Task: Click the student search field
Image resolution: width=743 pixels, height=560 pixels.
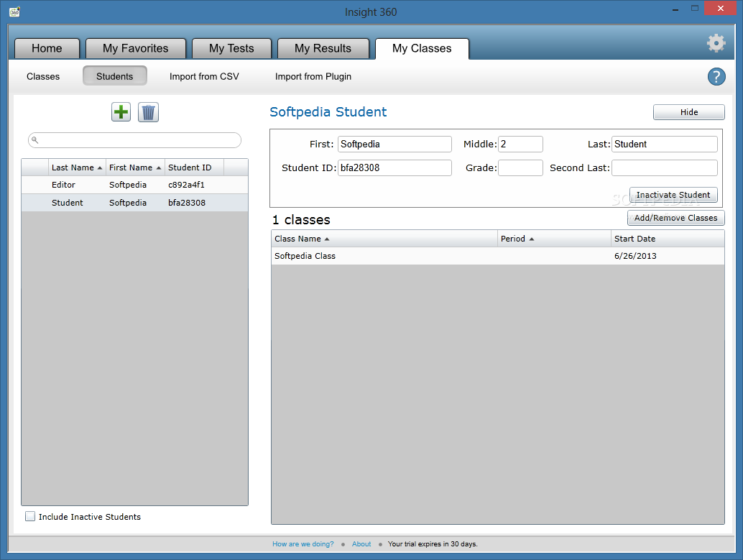Action: [134, 140]
